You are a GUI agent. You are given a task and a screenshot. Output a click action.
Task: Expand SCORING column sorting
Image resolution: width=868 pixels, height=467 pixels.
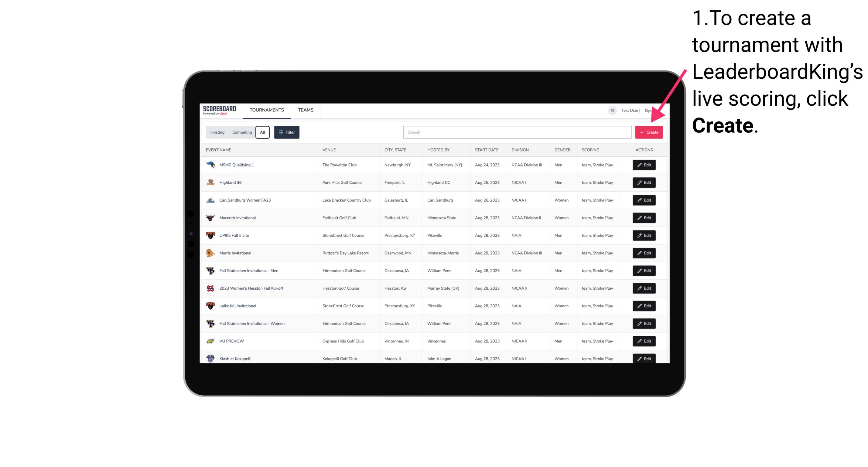coord(589,150)
